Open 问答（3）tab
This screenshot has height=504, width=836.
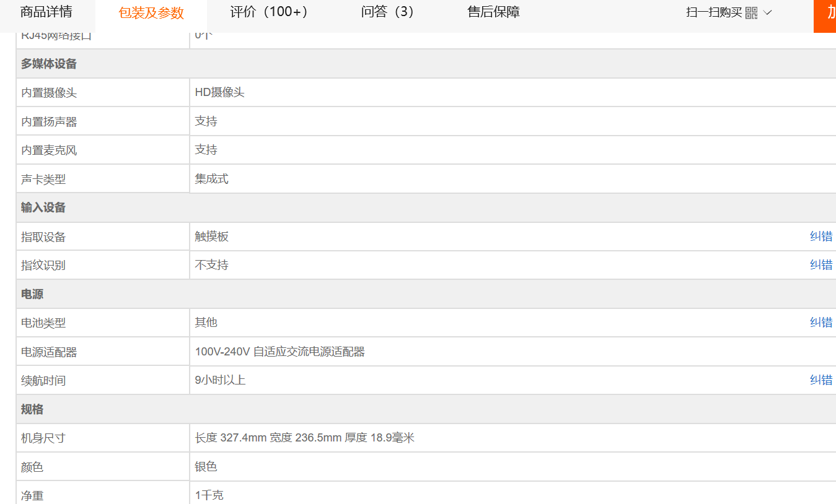(387, 12)
